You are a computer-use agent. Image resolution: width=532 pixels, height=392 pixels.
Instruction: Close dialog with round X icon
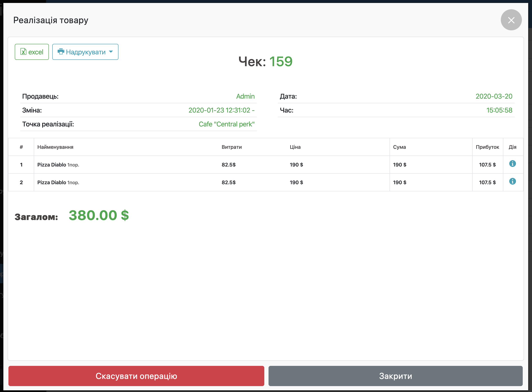pyautogui.click(x=511, y=20)
